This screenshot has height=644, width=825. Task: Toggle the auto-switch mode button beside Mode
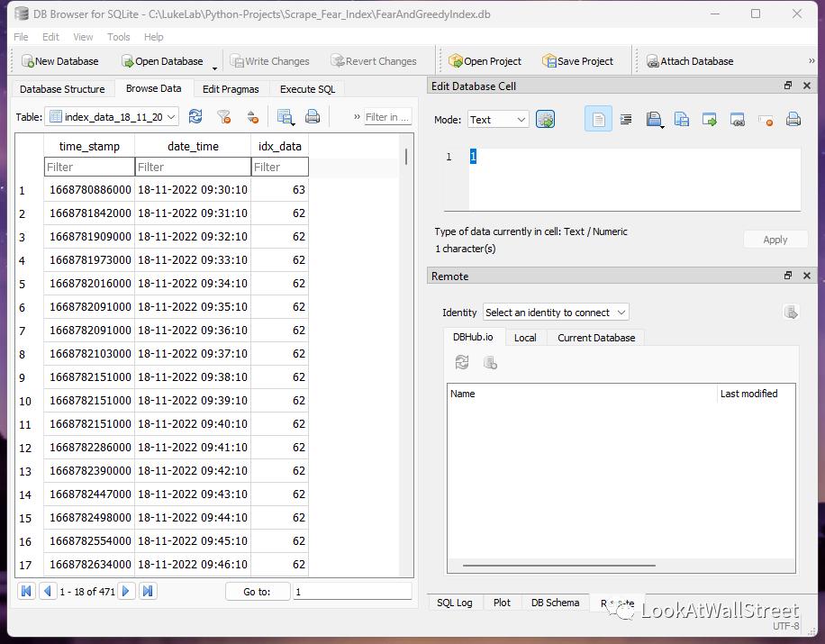coord(545,120)
